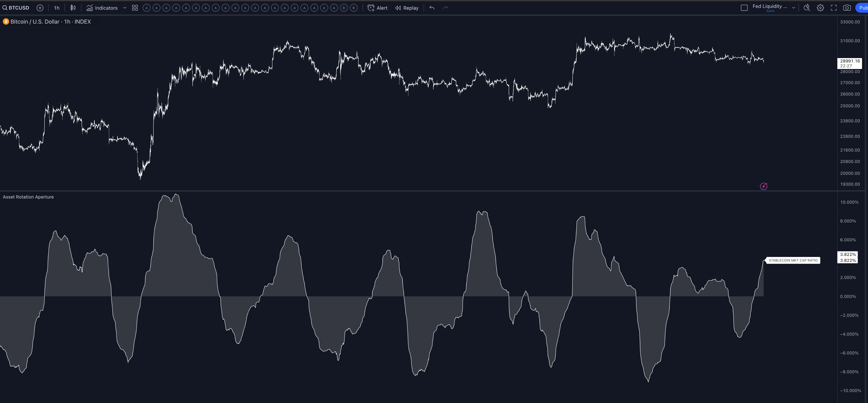Undo the last chart action
The image size is (868, 403).
(432, 8)
